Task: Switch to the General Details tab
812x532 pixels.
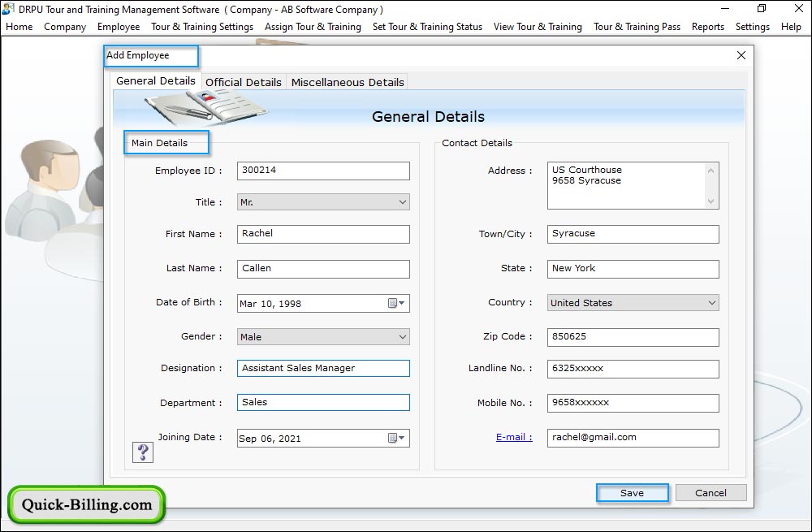Action: (156, 80)
